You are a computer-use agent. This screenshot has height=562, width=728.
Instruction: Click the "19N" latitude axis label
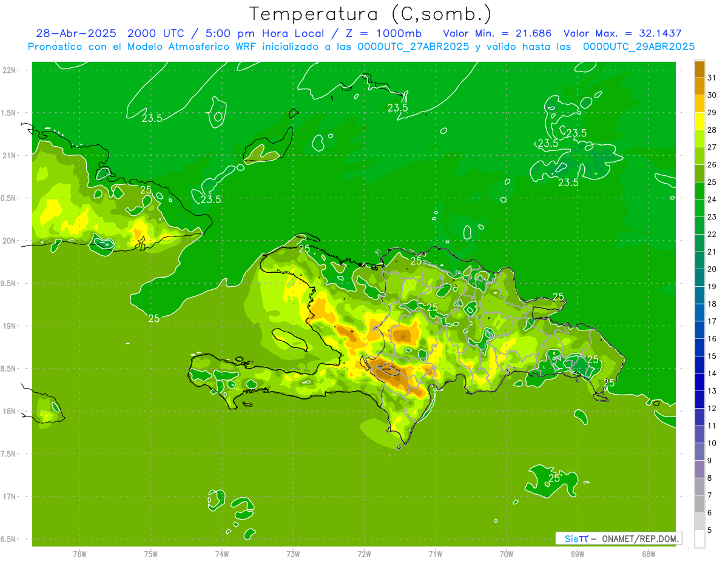pos(10,326)
